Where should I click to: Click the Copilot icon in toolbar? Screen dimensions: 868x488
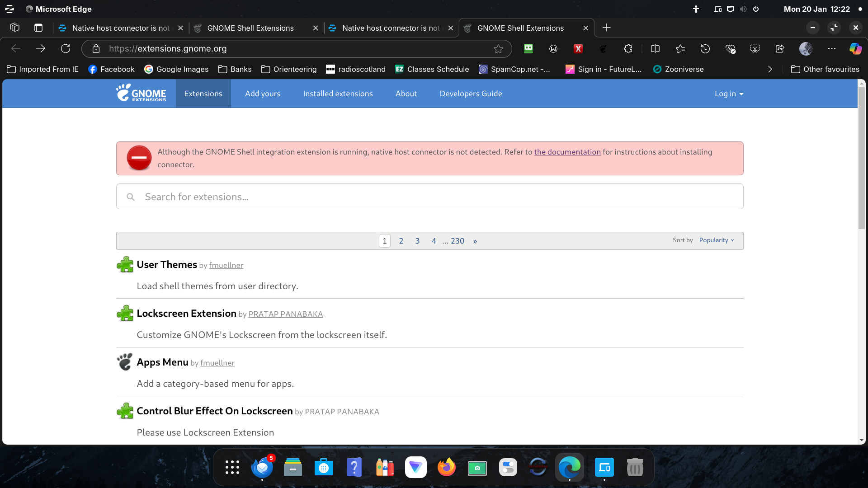855,49
